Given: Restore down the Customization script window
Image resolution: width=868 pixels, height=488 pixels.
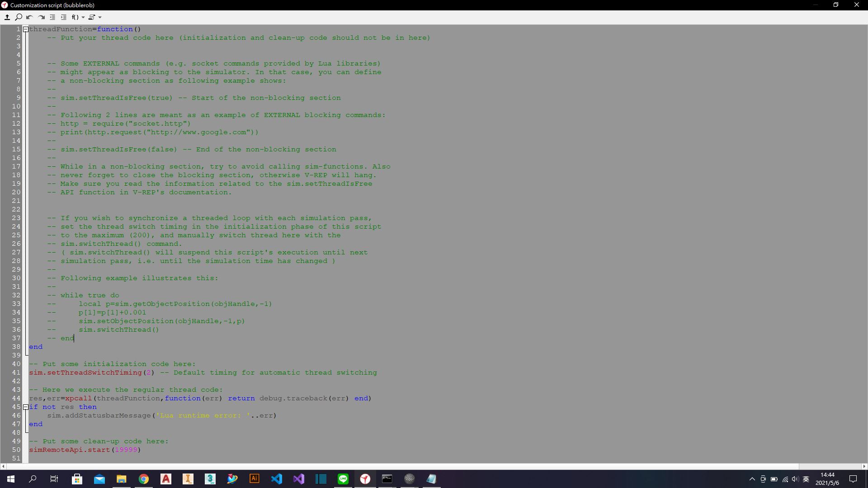Looking at the screenshot, I should (x=836, y=5).
